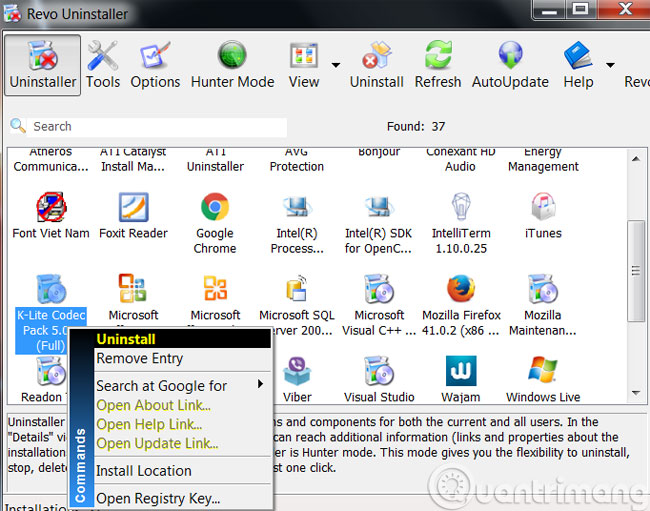Select the AVG Protection entry label
This screenshot has width=650, height=511.
297,160
